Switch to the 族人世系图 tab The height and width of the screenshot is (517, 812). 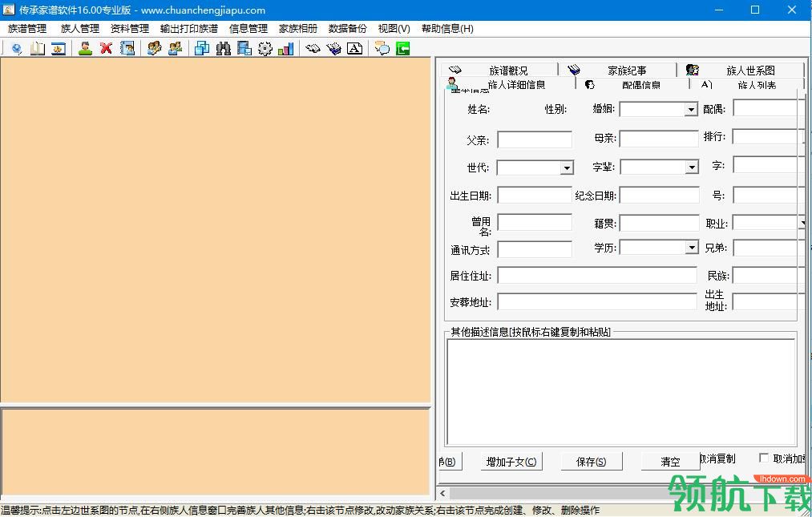click(741, 70)
